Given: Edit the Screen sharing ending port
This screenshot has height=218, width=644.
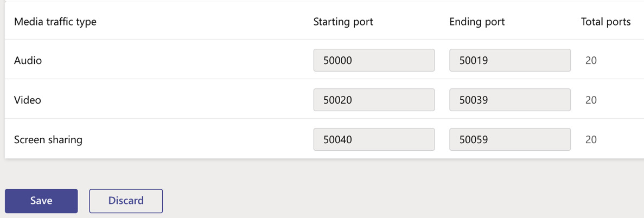Looking at the screenshot, I should coord(510,139).
